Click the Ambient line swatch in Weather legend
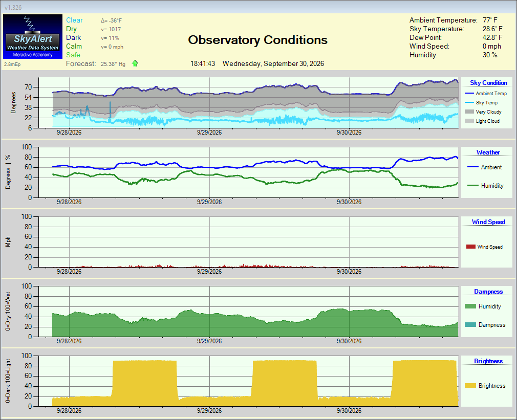Viewport: 517px width, 420px height. (x=473, y=167)
